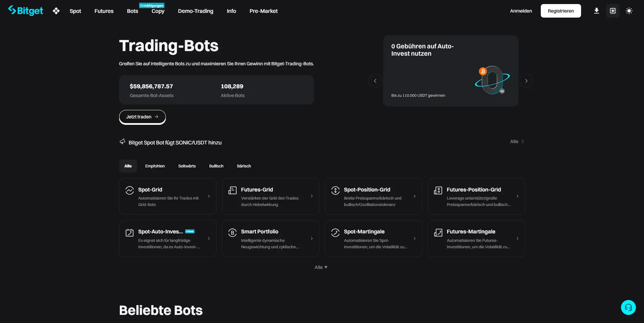Click the Futures-Martingale icon

[438, 233]
